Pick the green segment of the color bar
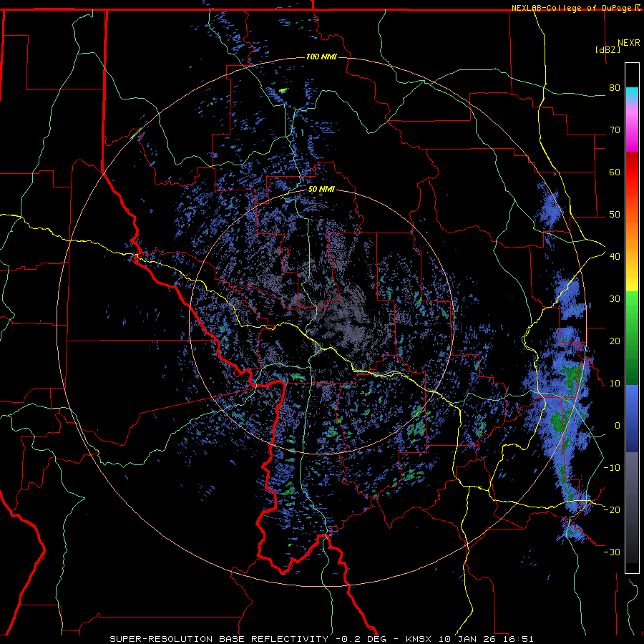The width and height of the screenshot is (644, 644). pyautogui.click(x=632, y=338)
